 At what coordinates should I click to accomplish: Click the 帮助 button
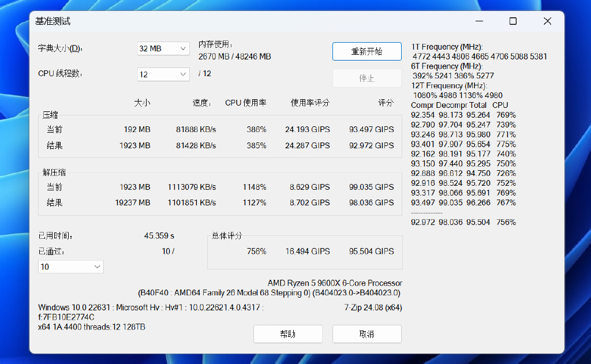tap(287, 334)
